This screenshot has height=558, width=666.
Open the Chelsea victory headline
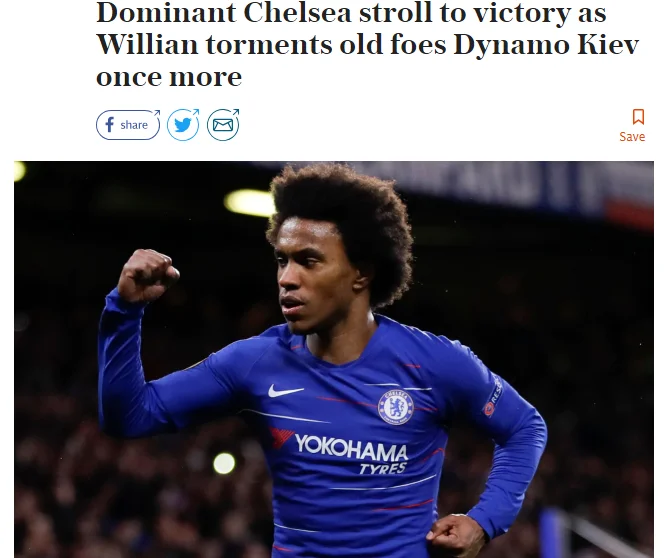click(x=368, y=44)
